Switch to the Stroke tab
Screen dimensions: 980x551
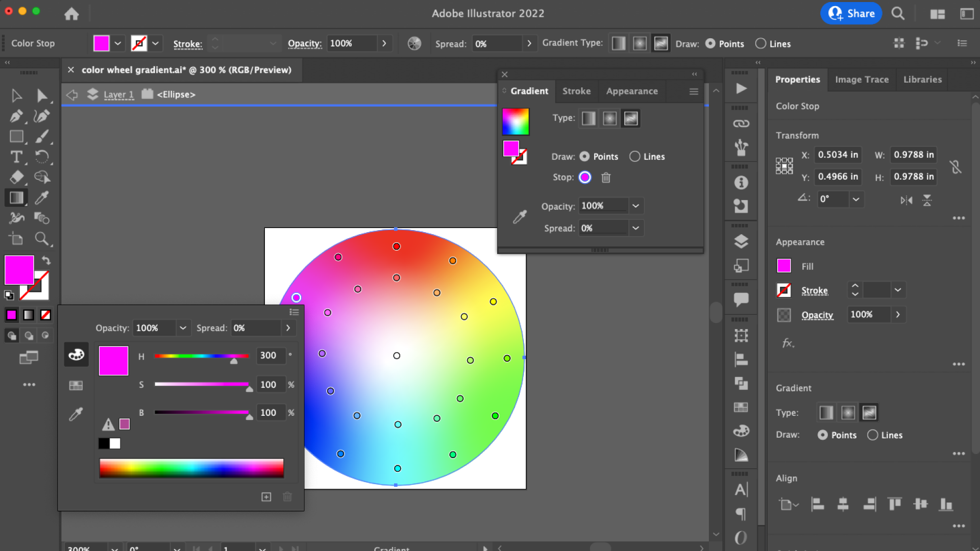pyautogui.click(x=576, y=91)
